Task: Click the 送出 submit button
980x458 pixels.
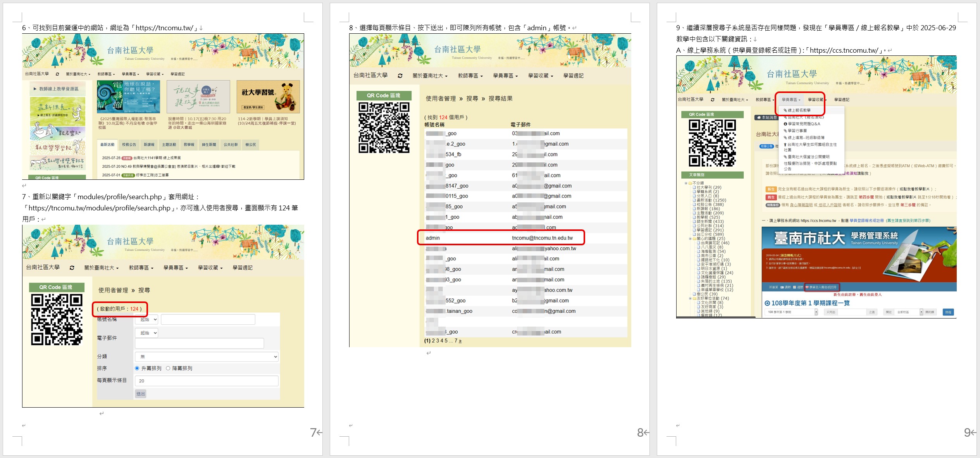Action: [141, 394]
